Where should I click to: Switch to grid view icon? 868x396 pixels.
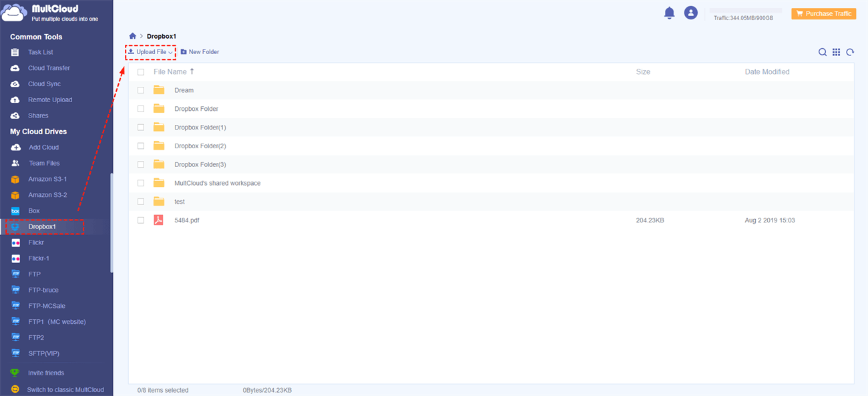(836, 52)
